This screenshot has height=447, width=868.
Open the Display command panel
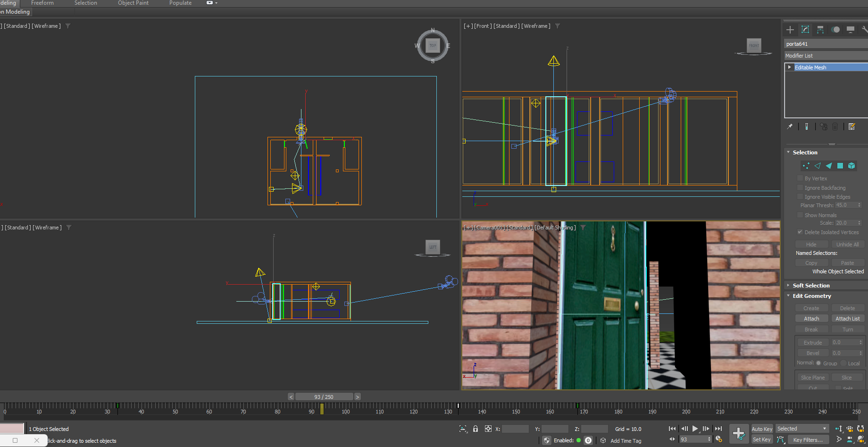[x=851, y=30]
